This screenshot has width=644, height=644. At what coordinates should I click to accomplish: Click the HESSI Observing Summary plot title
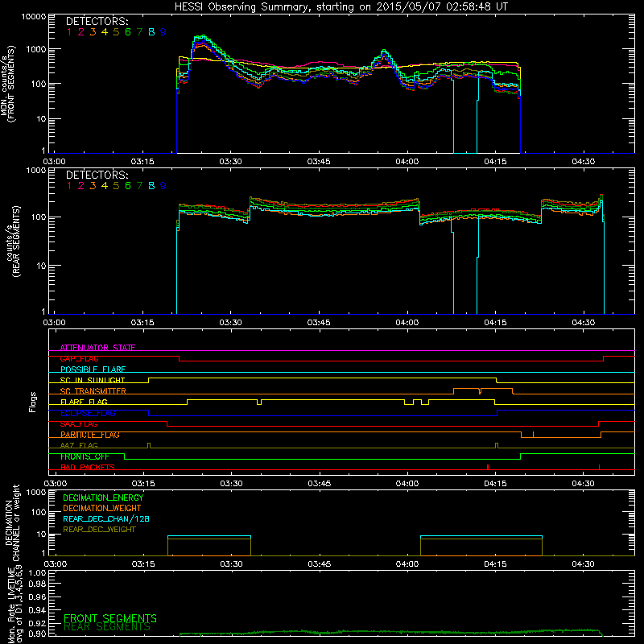(x=341, y=7)
